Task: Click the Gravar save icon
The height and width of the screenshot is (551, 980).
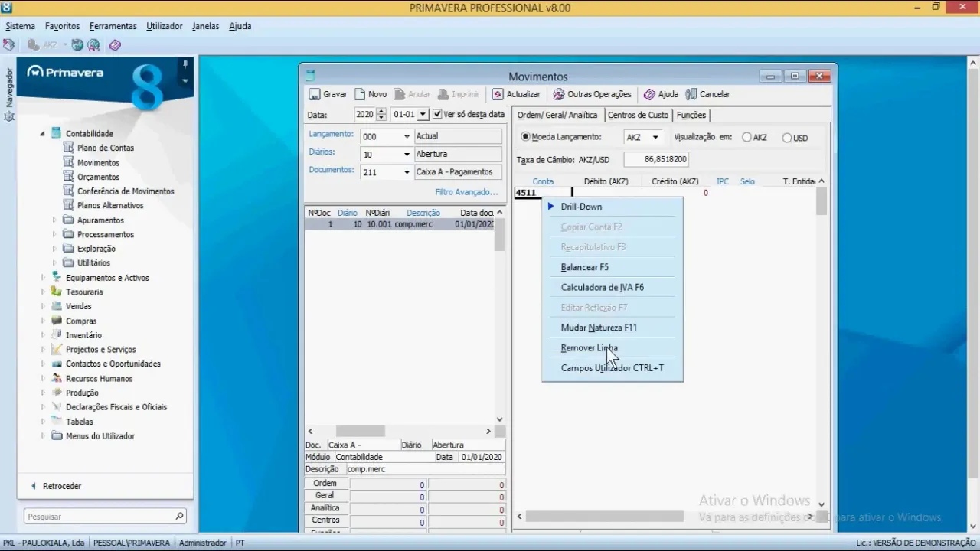Action: 315,95
